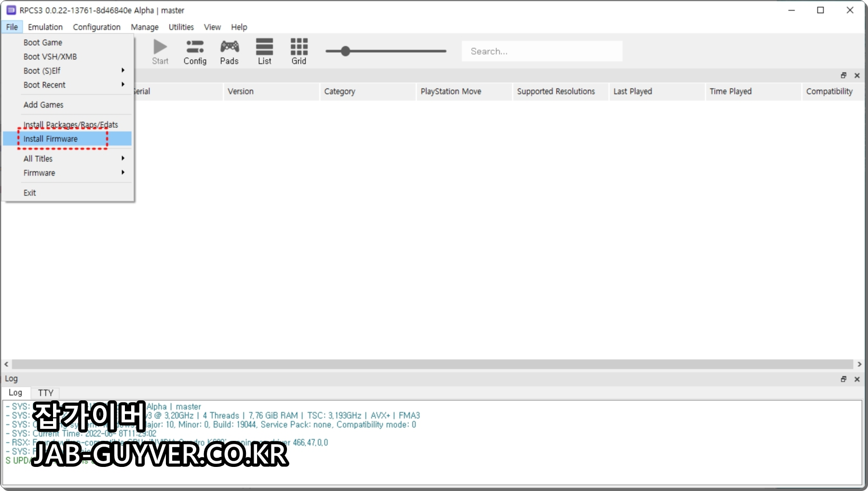Sort by Category column header

coord(368,92)
